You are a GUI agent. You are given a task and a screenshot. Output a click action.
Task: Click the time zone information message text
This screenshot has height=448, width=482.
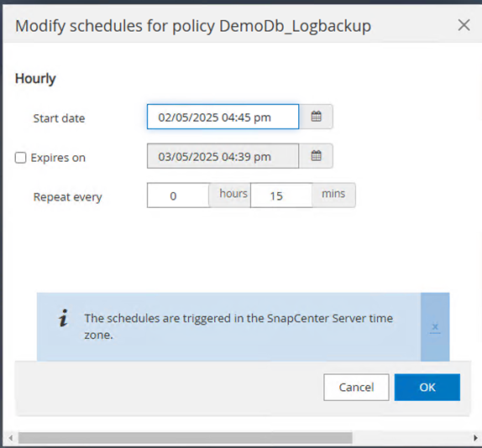pos(238,326)
